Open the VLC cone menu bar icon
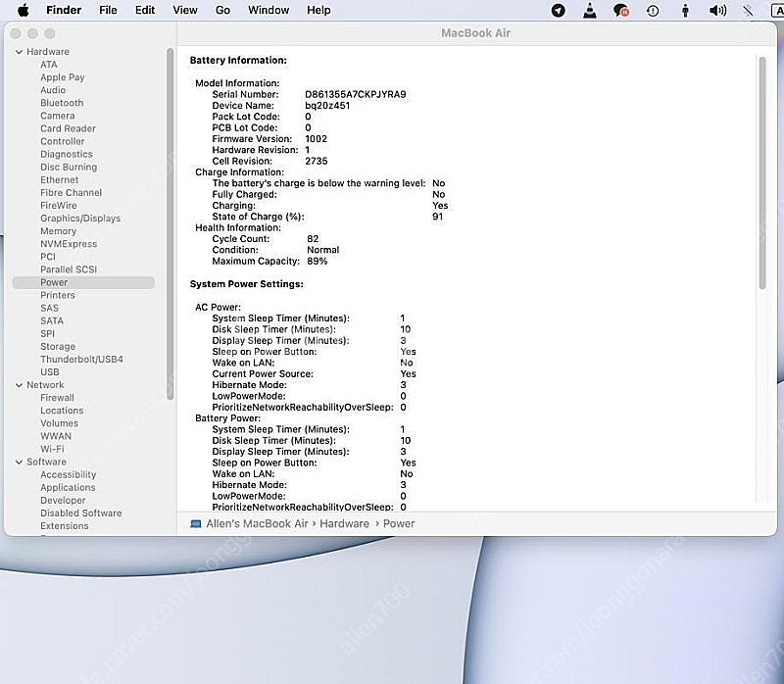 590,10
